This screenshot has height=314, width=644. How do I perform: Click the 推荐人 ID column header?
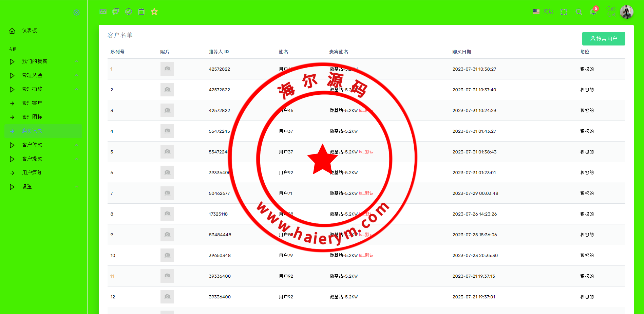click(x=219, y=52)
